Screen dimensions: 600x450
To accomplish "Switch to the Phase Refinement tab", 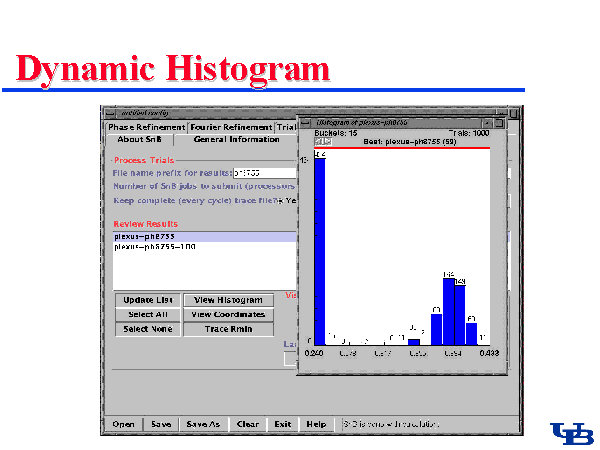I will (146, 127).
